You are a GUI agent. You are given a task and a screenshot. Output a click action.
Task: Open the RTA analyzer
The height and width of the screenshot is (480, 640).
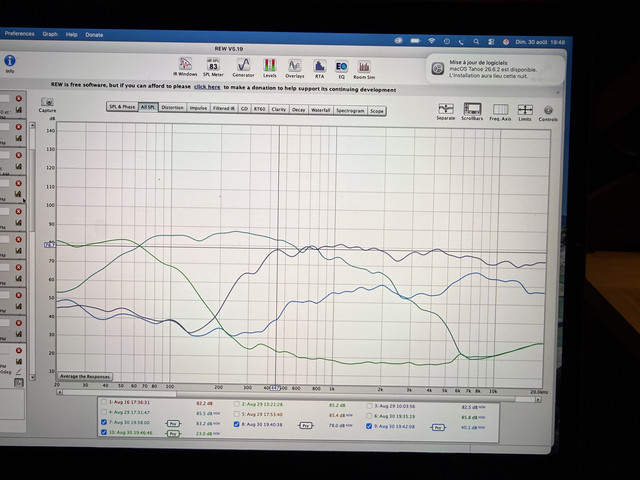click(x=319, y=69)
